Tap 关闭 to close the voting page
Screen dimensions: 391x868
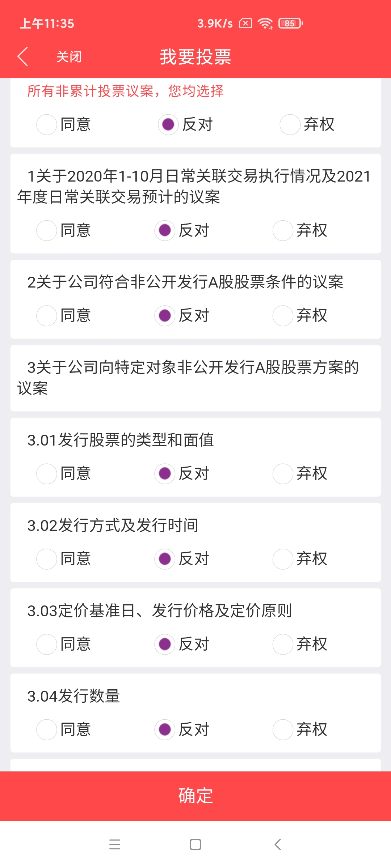(x=69, y=57)
